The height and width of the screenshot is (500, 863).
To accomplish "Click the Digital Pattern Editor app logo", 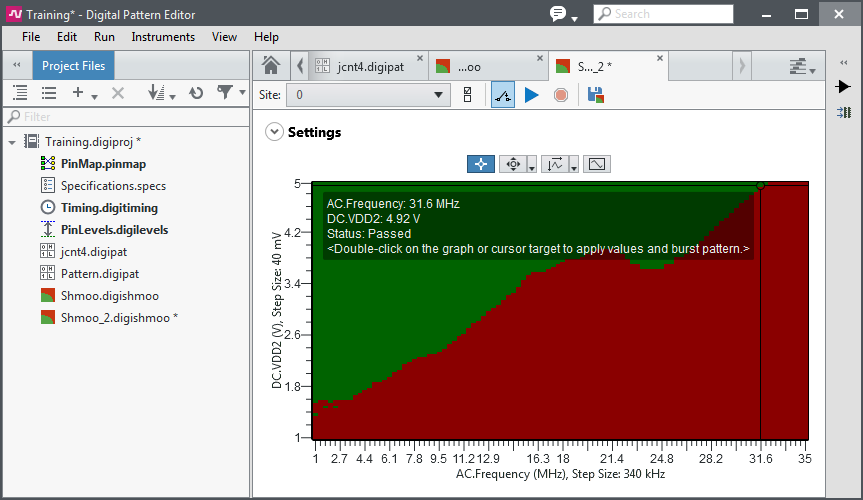I will coord(14,14).
